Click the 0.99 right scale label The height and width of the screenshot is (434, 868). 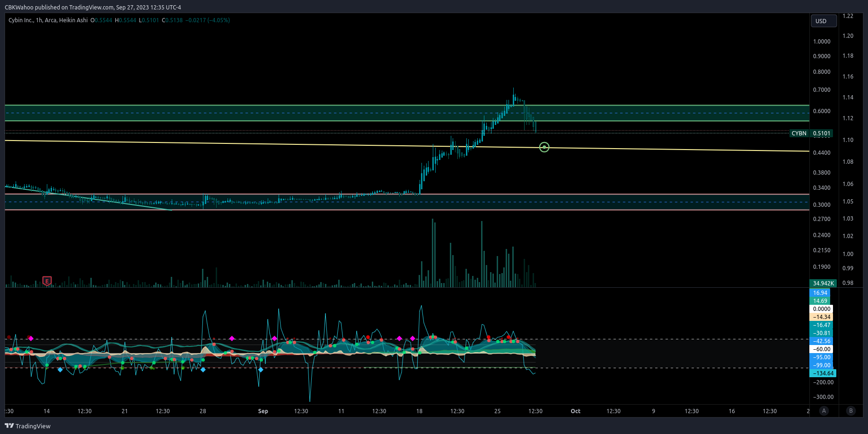point(848,268)
